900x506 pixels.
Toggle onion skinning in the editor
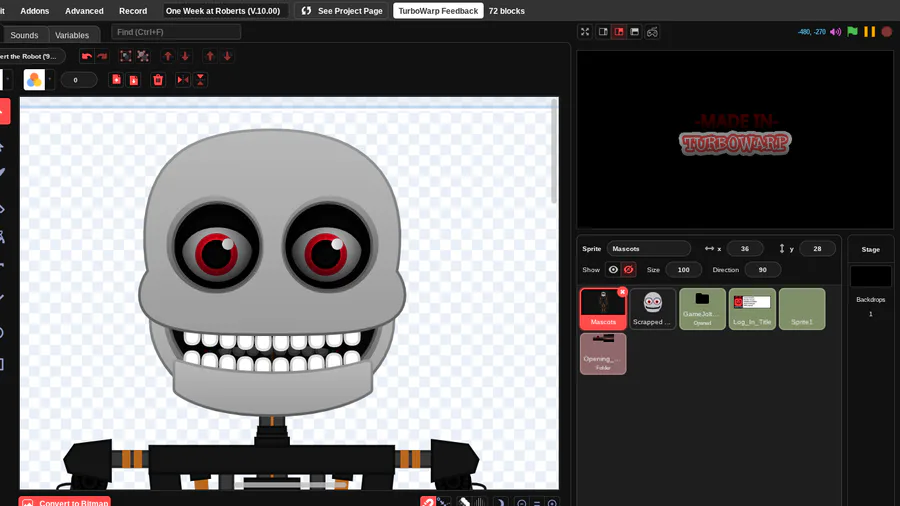[x=464, y=502]
